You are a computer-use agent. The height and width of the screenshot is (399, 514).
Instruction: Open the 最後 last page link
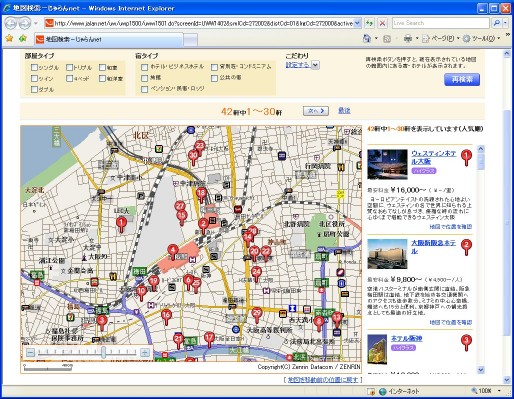pyautogui.click(x=344, y=110)
